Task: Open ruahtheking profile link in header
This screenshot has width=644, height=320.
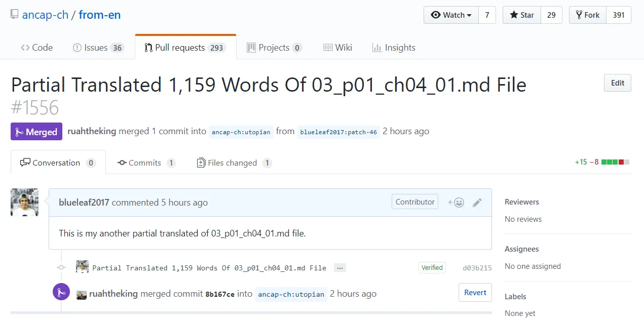Action: [92, 131]
